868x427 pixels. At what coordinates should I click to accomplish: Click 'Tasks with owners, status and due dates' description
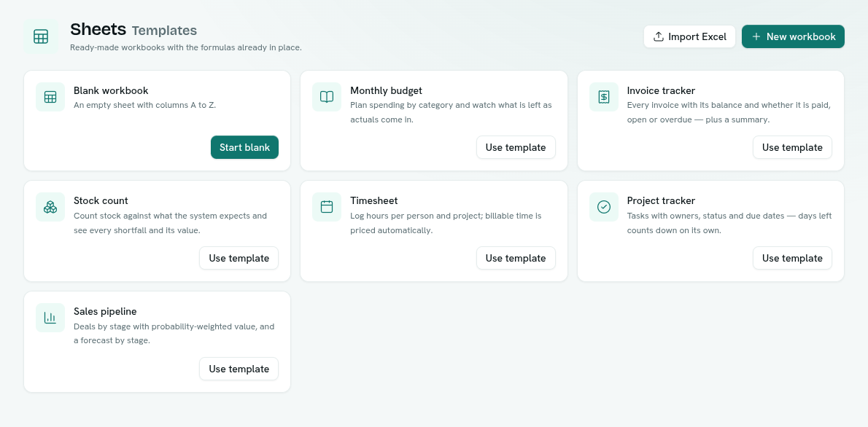tap(729, 222)
